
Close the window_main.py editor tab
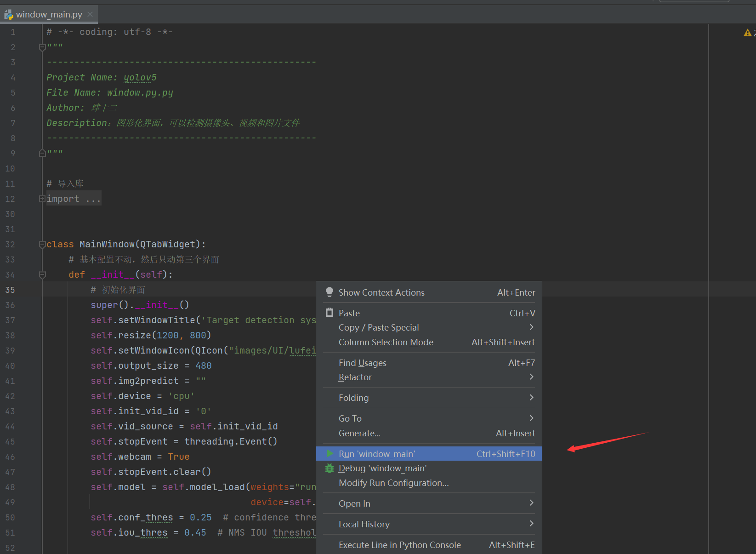point(90,14)
